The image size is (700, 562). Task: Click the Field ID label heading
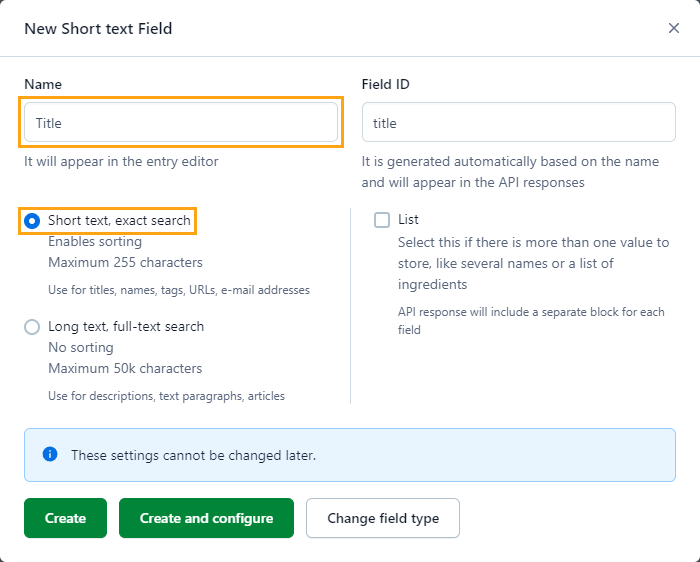385,84
